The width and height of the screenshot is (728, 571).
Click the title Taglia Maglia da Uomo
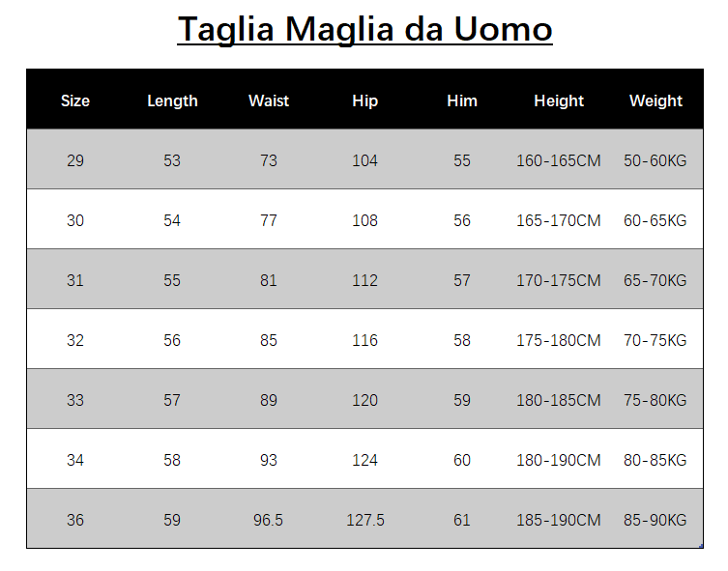pyautogui.click(x=364, y=28)
